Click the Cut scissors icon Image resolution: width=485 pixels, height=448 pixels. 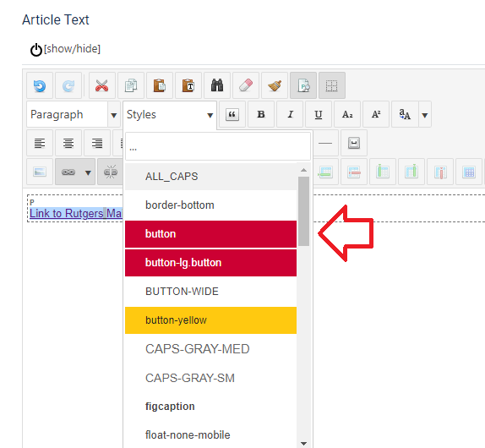click(x=102, y=85)
